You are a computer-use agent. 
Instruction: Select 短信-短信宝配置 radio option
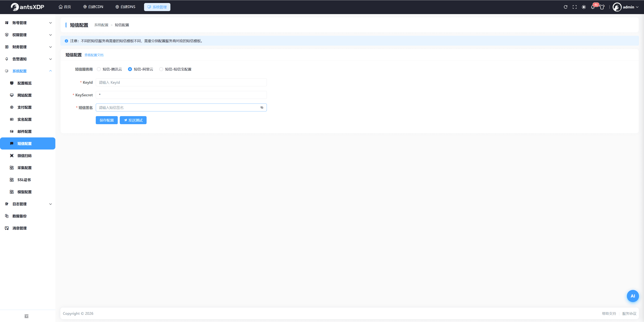[175, 69]
